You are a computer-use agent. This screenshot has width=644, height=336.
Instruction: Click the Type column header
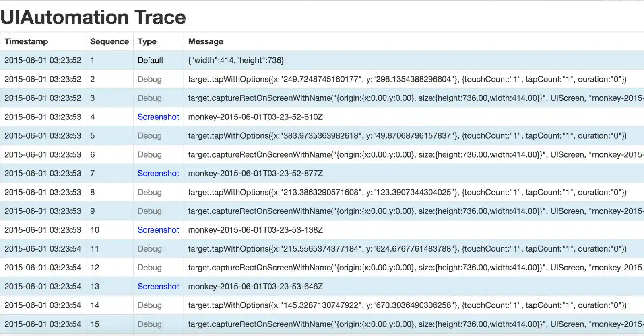(147, 41)
